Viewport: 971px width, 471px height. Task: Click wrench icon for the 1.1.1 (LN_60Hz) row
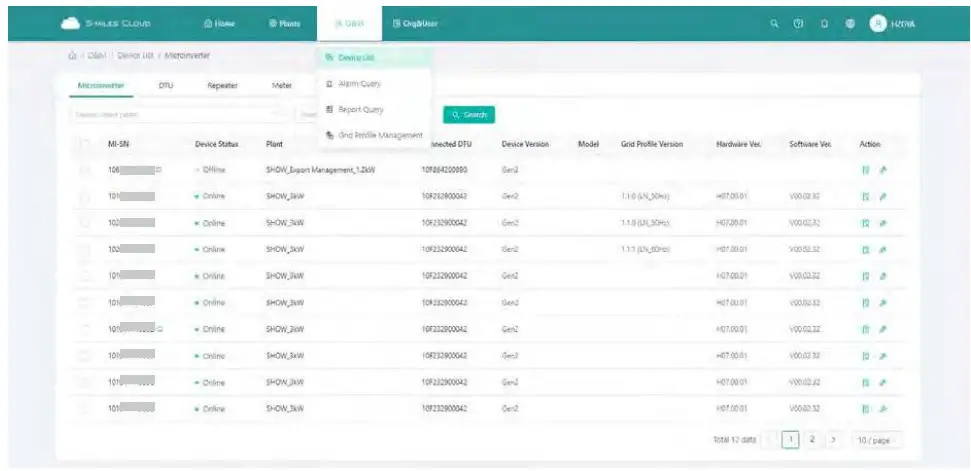pyautogui.click(x=883, y=249)
